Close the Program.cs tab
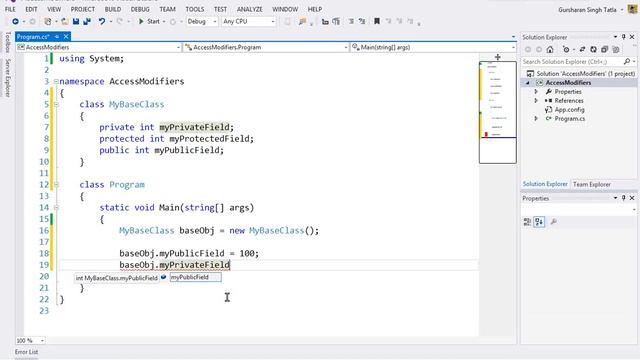 66,37
